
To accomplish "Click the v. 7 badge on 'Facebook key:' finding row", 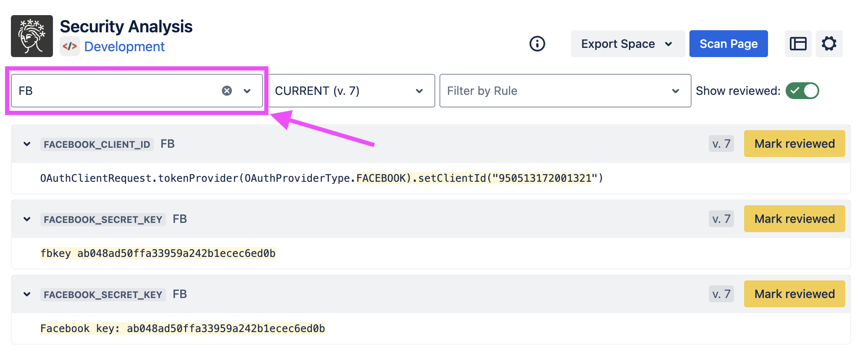I will coord(721,294).
